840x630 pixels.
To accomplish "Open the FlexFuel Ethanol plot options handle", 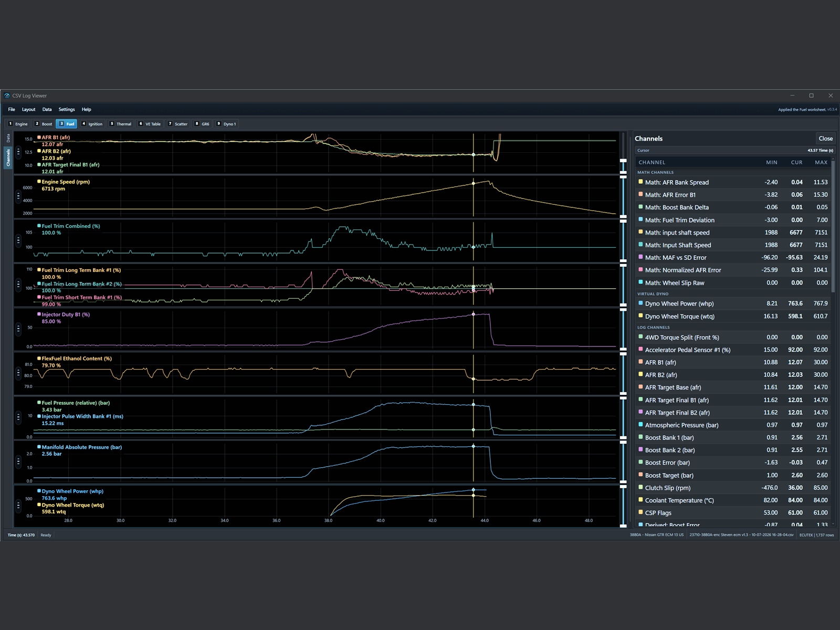I will (18, 373).
